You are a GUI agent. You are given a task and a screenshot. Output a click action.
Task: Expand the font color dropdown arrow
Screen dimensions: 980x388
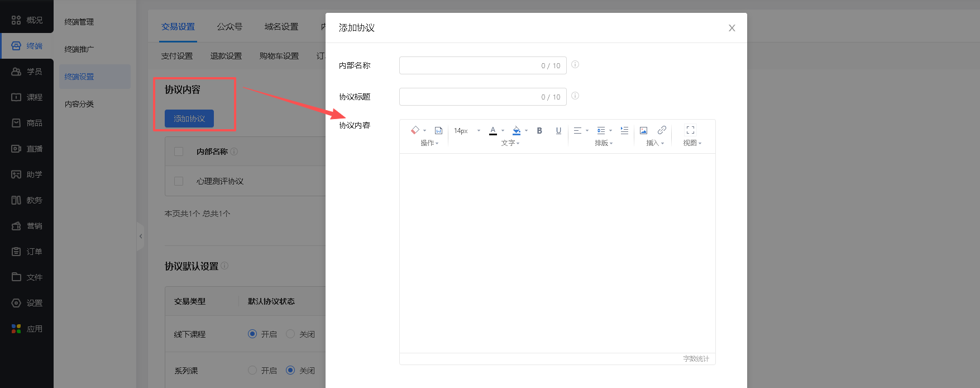pyautogui.click(x=503, y=131)
